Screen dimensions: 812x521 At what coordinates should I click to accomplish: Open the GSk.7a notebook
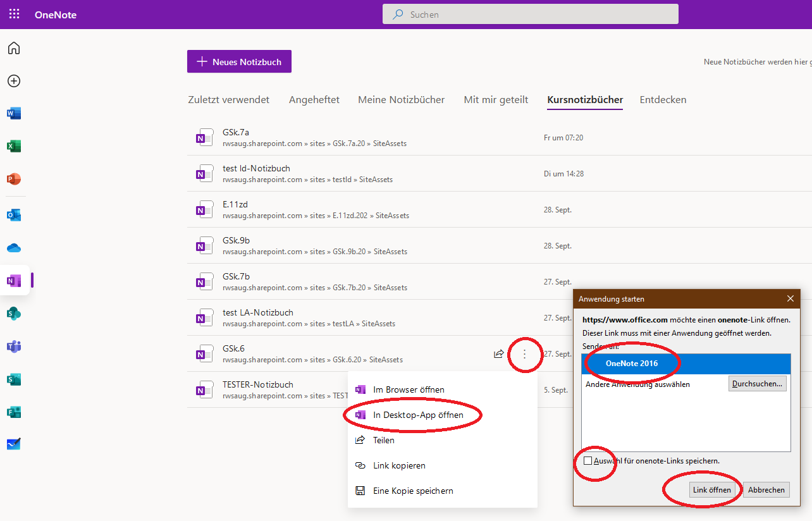(236, 132)
